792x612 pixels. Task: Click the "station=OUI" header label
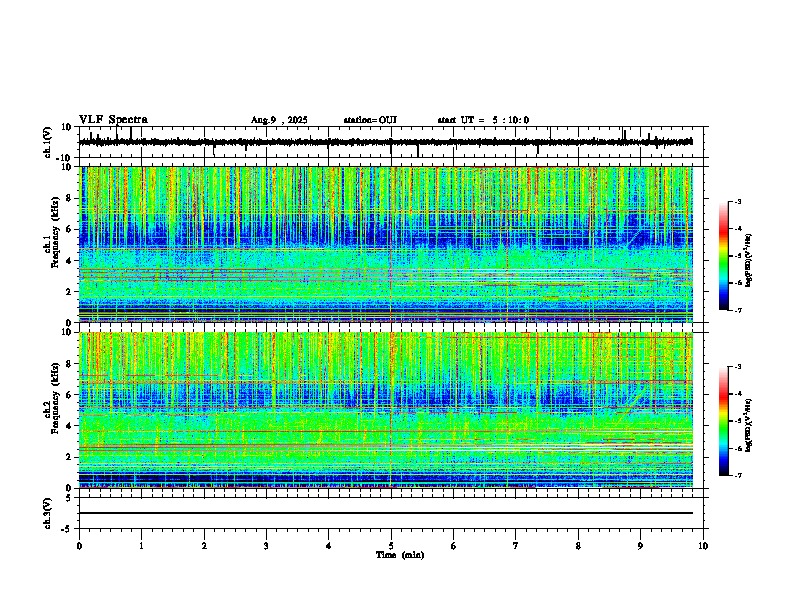[370, 120]
